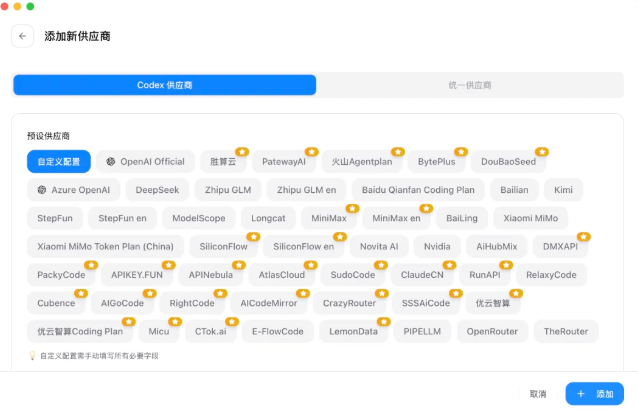Viewport: 638px width, 411px height.
Task: Select the Longcat preset
Action: (268, 218)
